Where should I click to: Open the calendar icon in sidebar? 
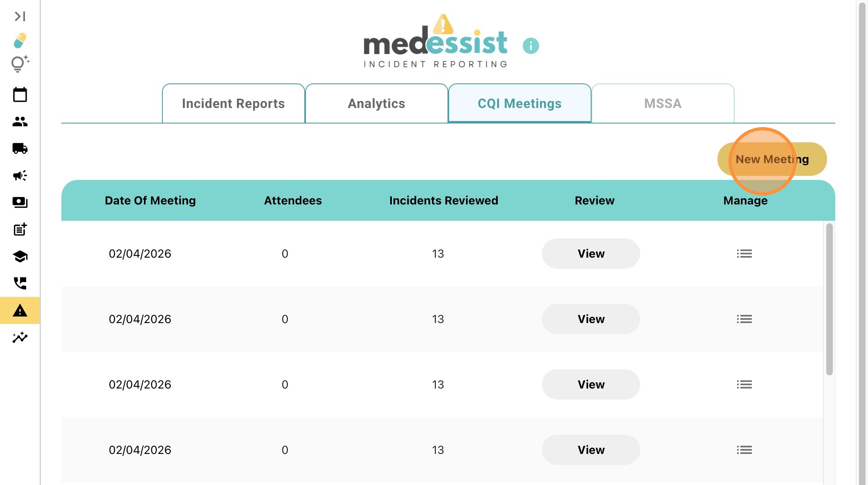pyautogui.click(x=20, y=95)
